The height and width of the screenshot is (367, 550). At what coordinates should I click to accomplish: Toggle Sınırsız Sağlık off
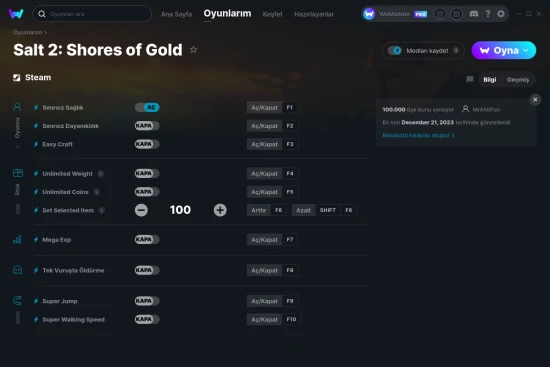[147, 107]
